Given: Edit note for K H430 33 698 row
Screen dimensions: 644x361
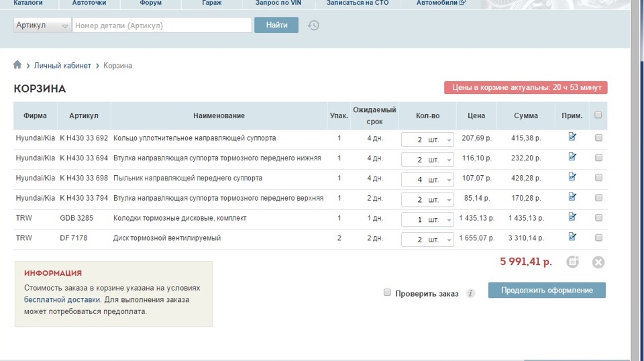Looking at the screenshot, I should (572, 177).
